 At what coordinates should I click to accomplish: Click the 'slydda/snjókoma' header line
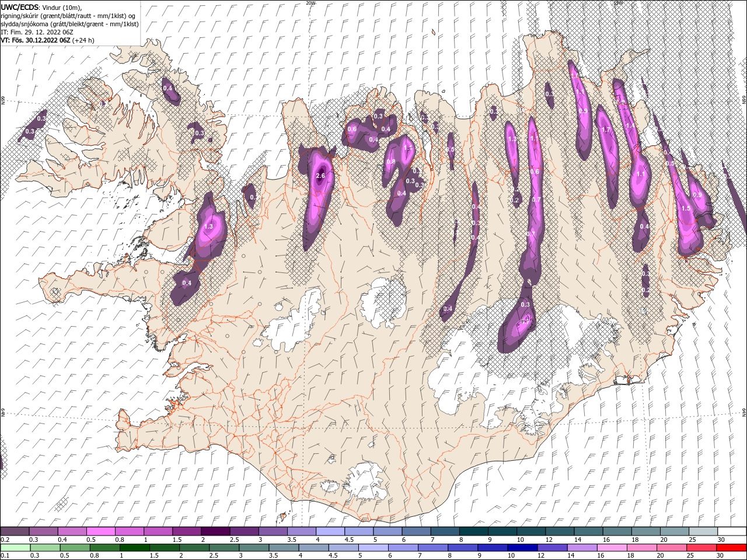point(69,24)
